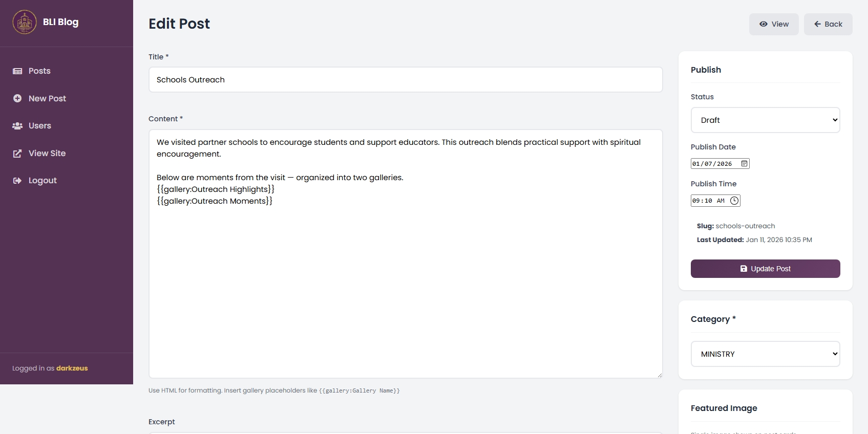Image resolution: width=868 pixels, height=434 pixels.
Task: Click the gallery placeholder hint text
Action: (x=274, y=390)
